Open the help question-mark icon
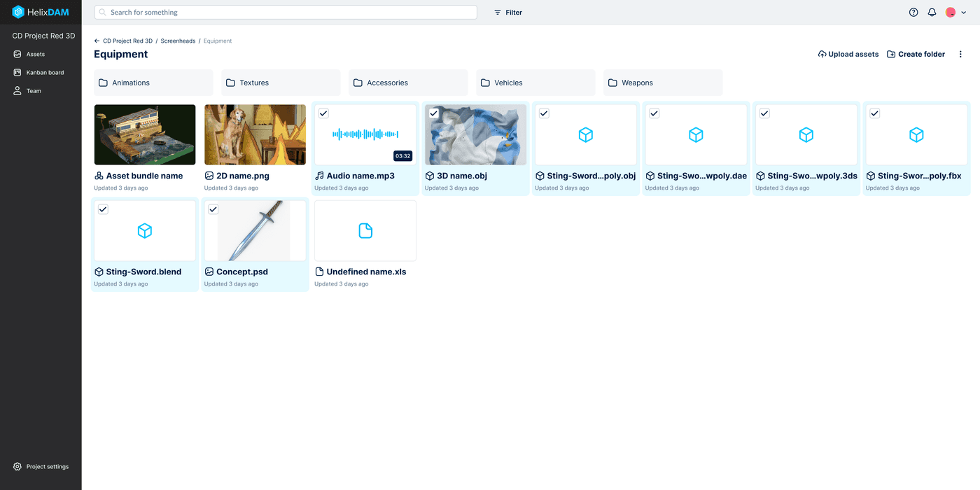This screenshot has width=980, height=490. click(x=913, y=13)
